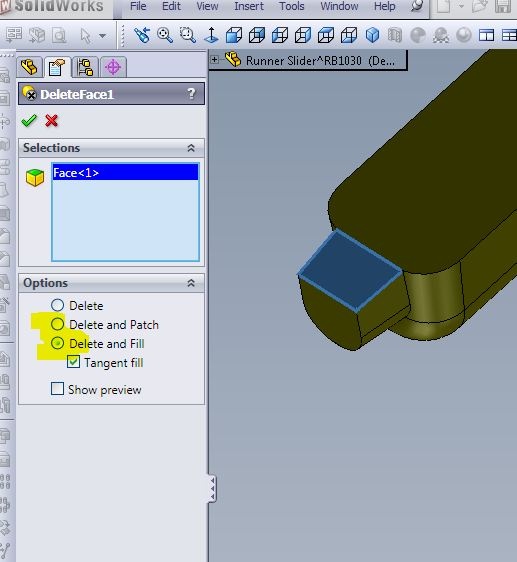
Task: Cancel feature with red X icon
Action: 52,121
